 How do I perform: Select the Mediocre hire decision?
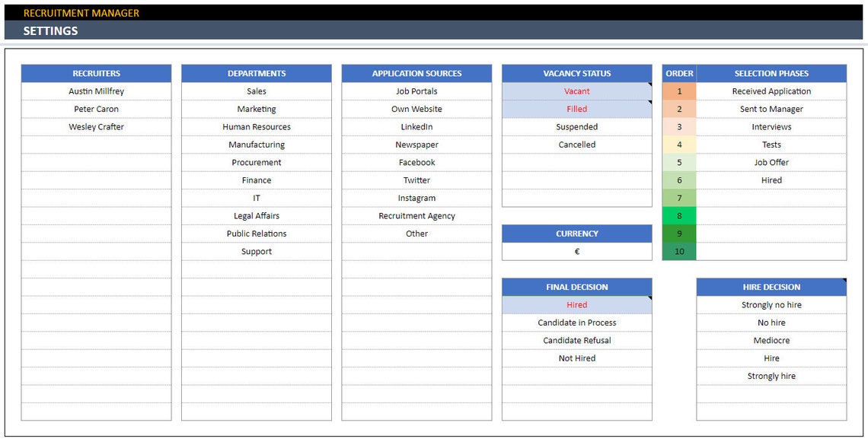coord(771,340)
